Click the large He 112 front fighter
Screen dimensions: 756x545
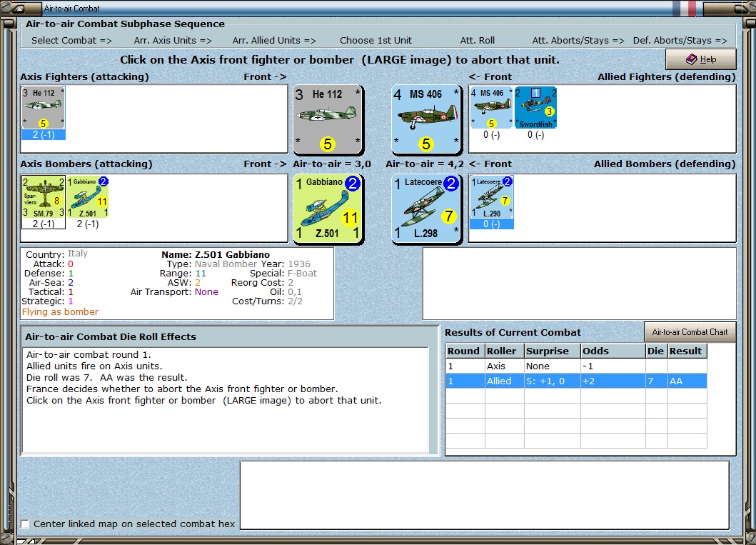(328, 119)
